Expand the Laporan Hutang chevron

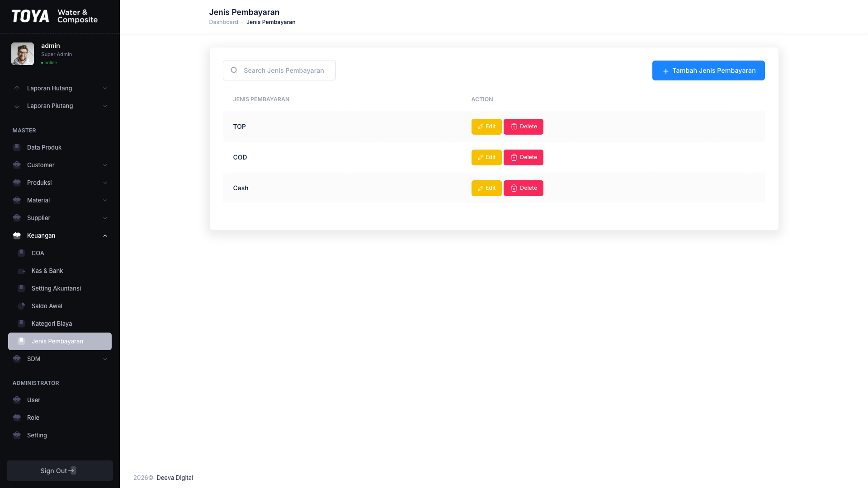[105, 88]
